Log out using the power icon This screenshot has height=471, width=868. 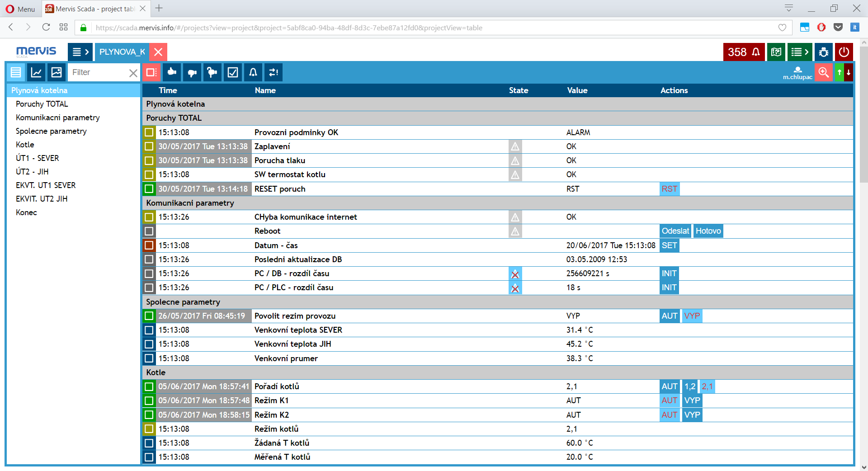click(844, 52)
